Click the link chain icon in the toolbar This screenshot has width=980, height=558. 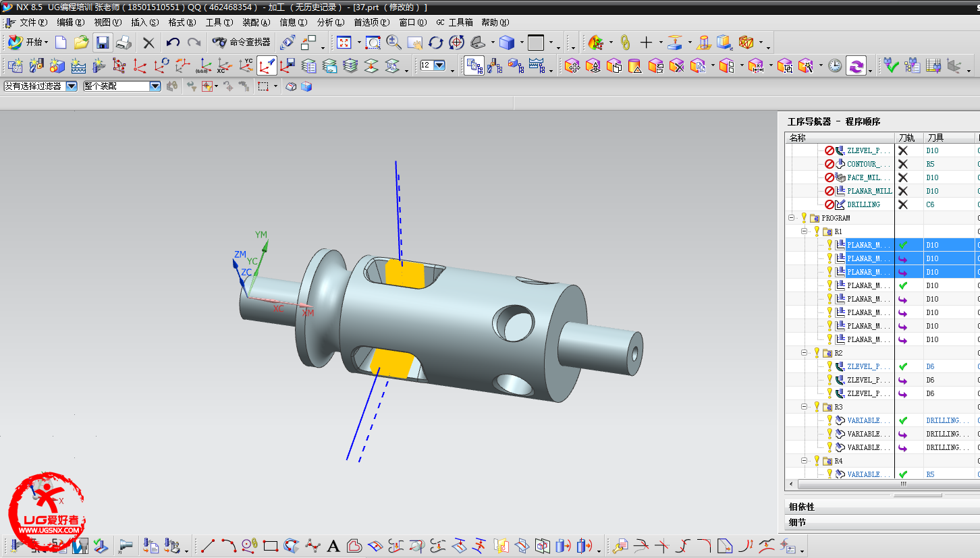(x=625, y=43)
